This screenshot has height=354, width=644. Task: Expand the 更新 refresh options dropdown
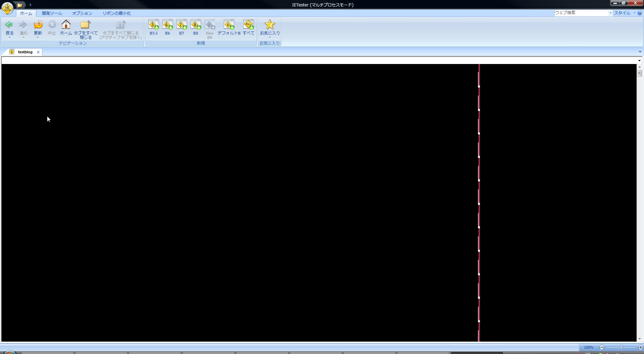tap(38, 38)
